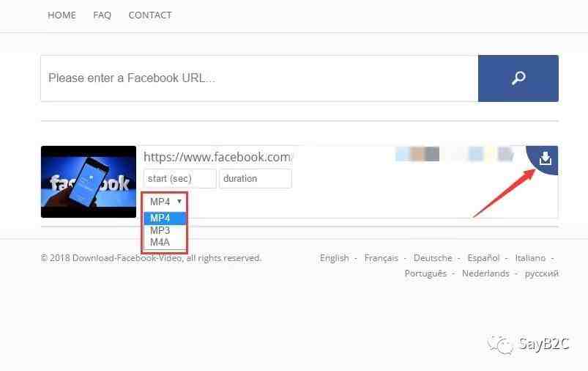The height and width of the screenshot is (371, 588).
Task: Switch language to Español
Action: pyautogui.click(x=483, y=258)
